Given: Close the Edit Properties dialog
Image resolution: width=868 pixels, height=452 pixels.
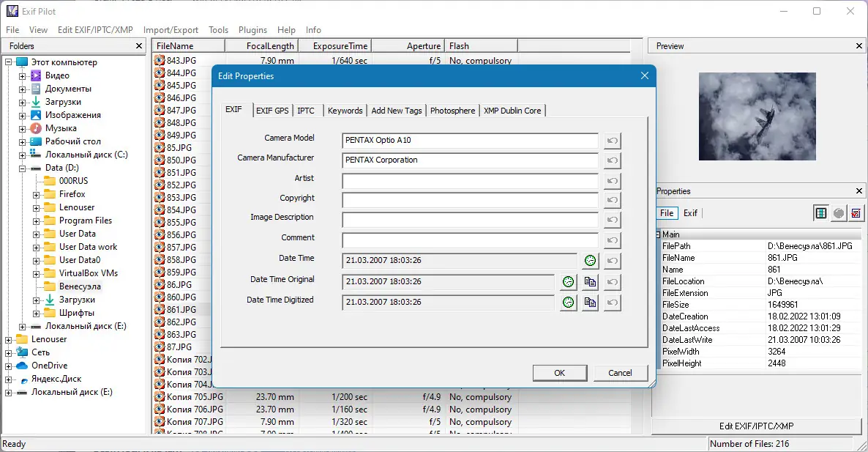Looking at the screenshot, I should 644,76.
